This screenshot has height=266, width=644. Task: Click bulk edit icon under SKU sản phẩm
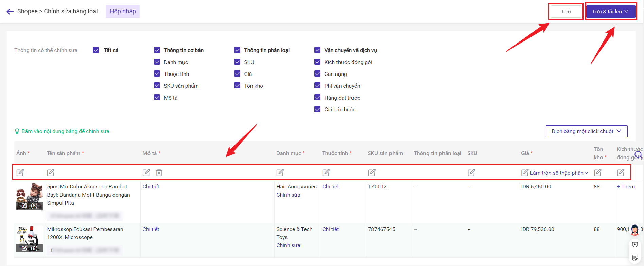(x=372, y=173)
